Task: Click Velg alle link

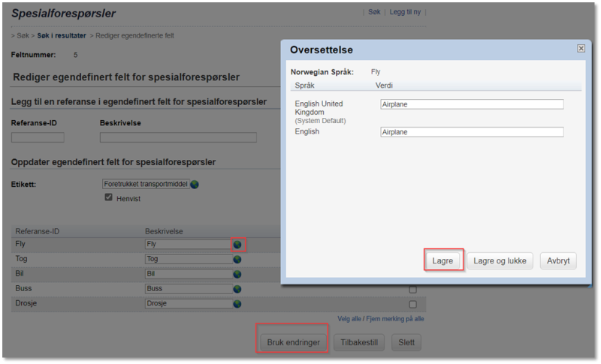Action: click(x=349, y=319)
